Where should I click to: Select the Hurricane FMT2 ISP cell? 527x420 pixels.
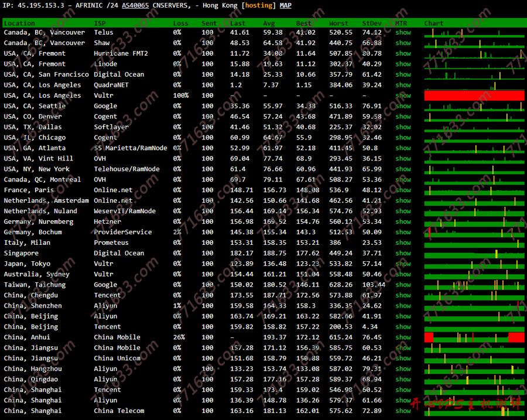tap(121, 54)
